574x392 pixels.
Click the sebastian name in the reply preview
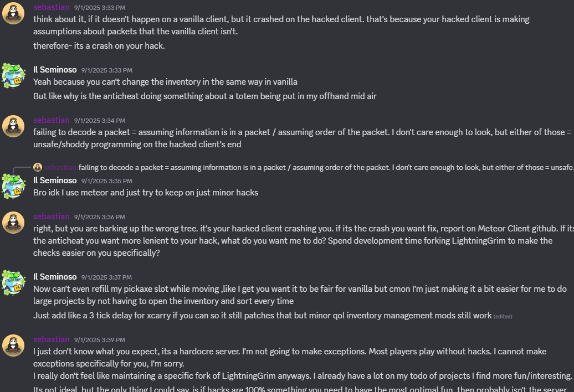(60, 167)
